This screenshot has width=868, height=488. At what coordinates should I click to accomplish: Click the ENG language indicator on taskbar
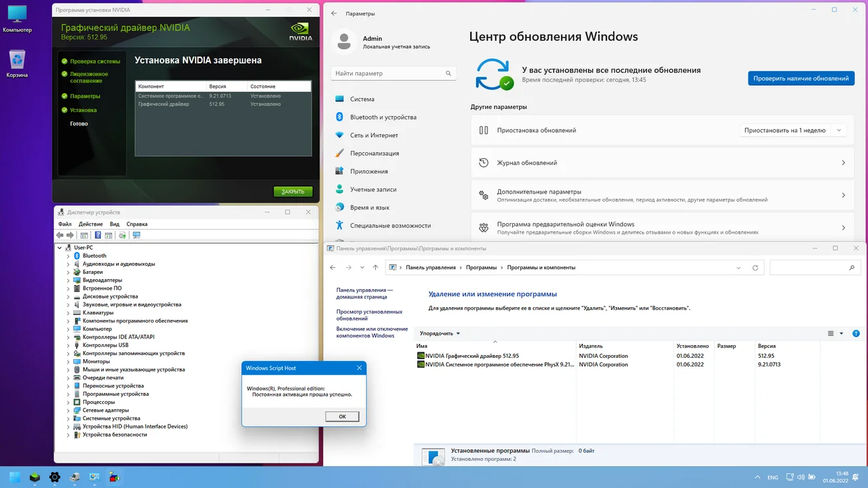[773, 477]
